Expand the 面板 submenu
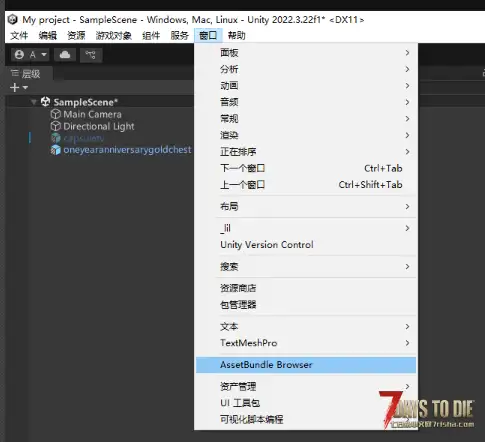This screenshot has height=442, width=485. (306, 53)
